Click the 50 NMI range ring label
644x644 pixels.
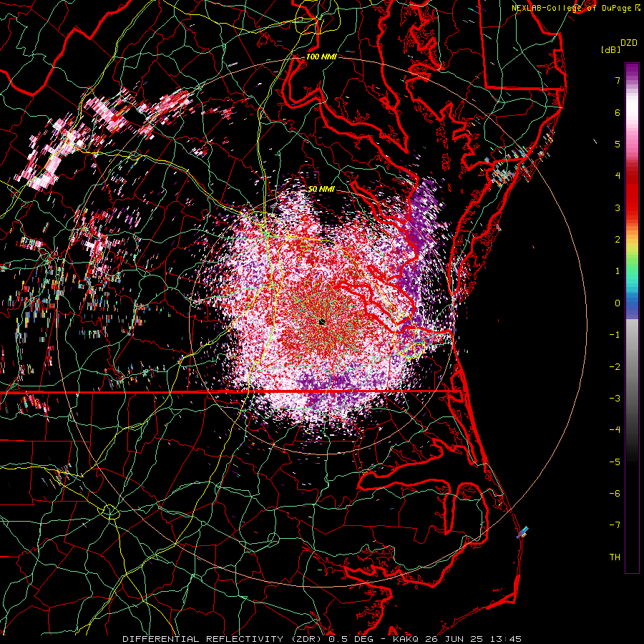click(321, 190)
